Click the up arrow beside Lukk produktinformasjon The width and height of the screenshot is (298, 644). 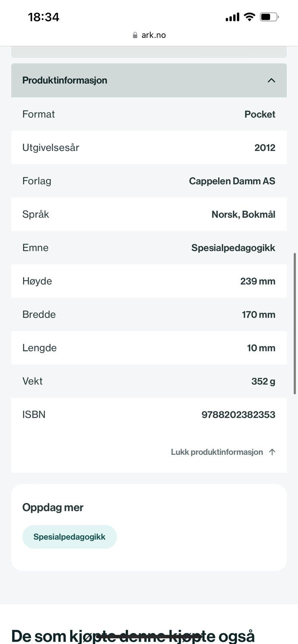[272, 452]
